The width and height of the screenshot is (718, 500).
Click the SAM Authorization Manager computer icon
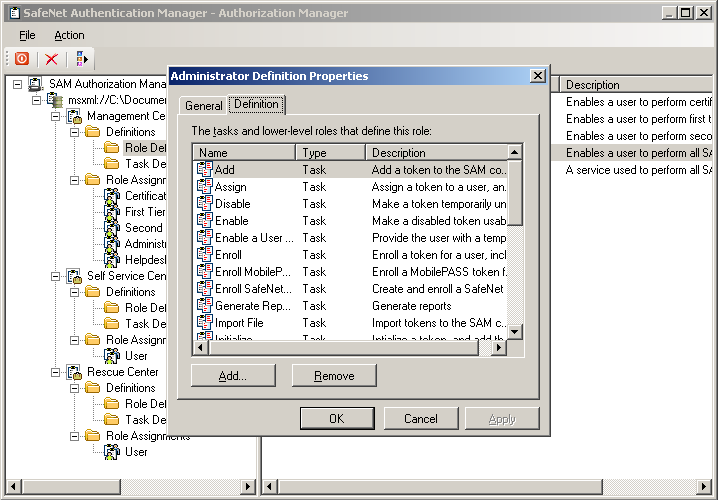tap(36, 84)
